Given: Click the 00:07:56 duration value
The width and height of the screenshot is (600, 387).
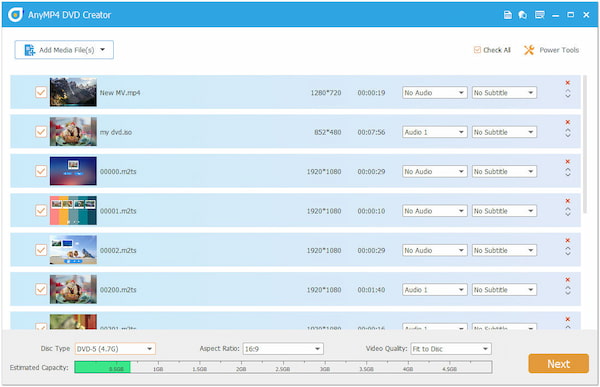Looking at the screenshot, I should tap(371, 132).
